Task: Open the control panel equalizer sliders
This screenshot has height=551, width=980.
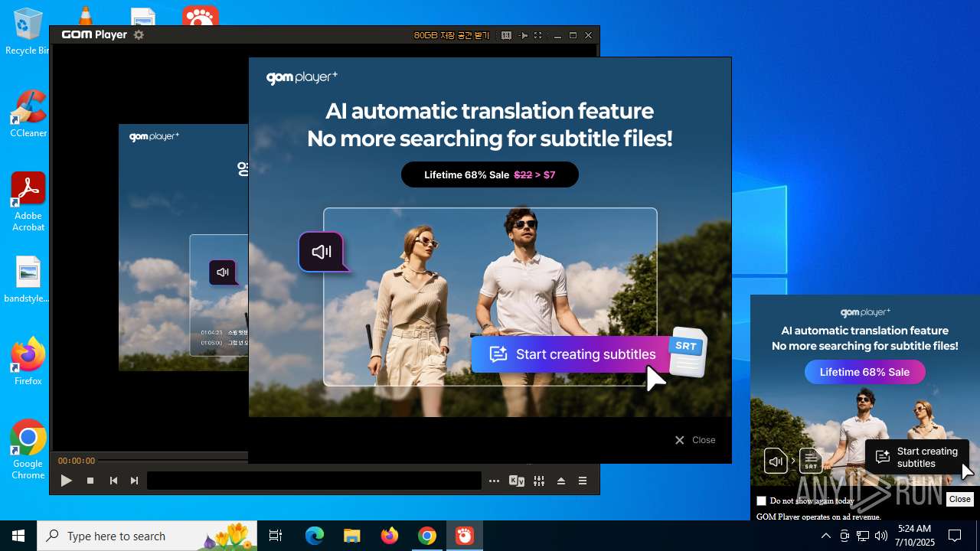Action: (x=539, y=481)
